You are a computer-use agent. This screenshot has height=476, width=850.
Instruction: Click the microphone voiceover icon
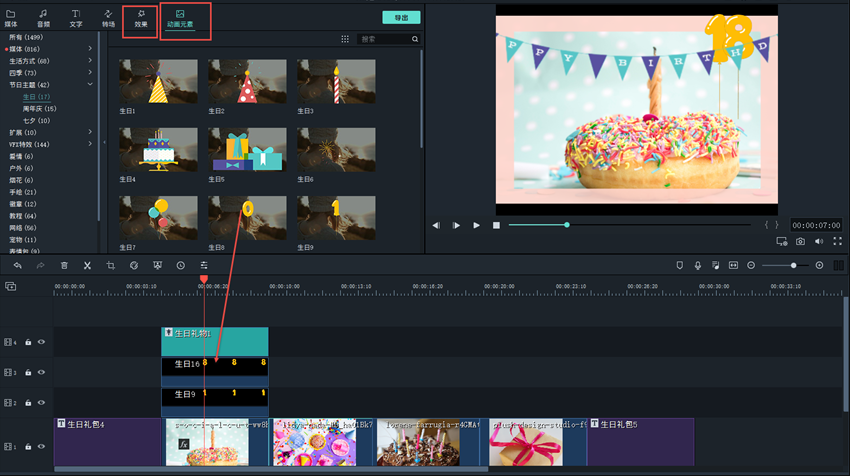point(697,265)
